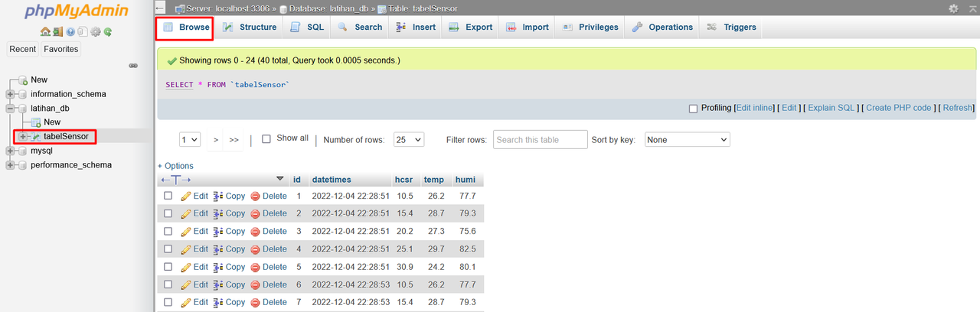The width and height of the screenshot is (980, 312).
Task: Click the Create PHP code link
Action: coord(899,109)
